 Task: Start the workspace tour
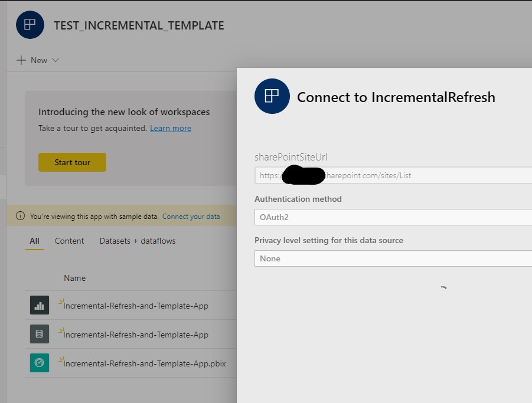72,162
